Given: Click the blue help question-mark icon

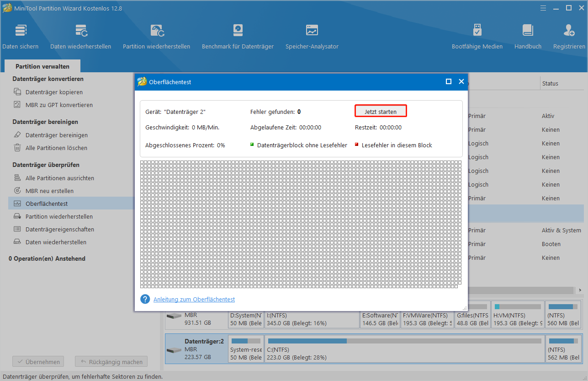Looking at the screenshot, I should pyautogui.click(x=145, y=299).
